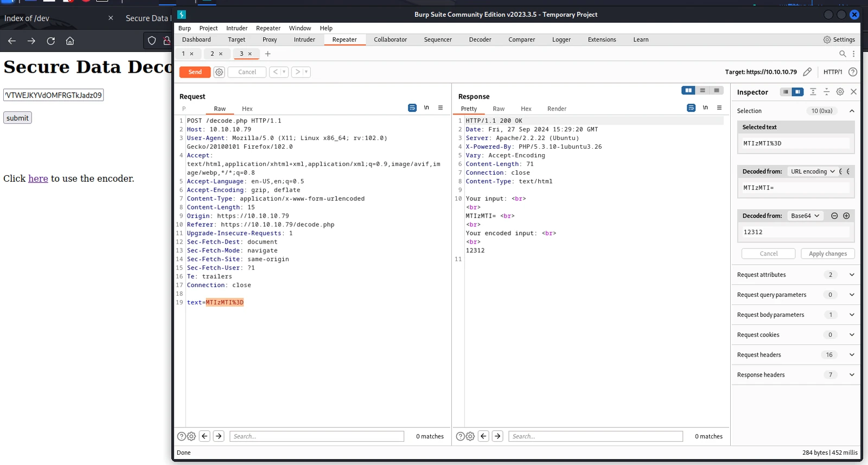Click the decoder text input in browser
The image size is (868, 465).
point(53,95)
